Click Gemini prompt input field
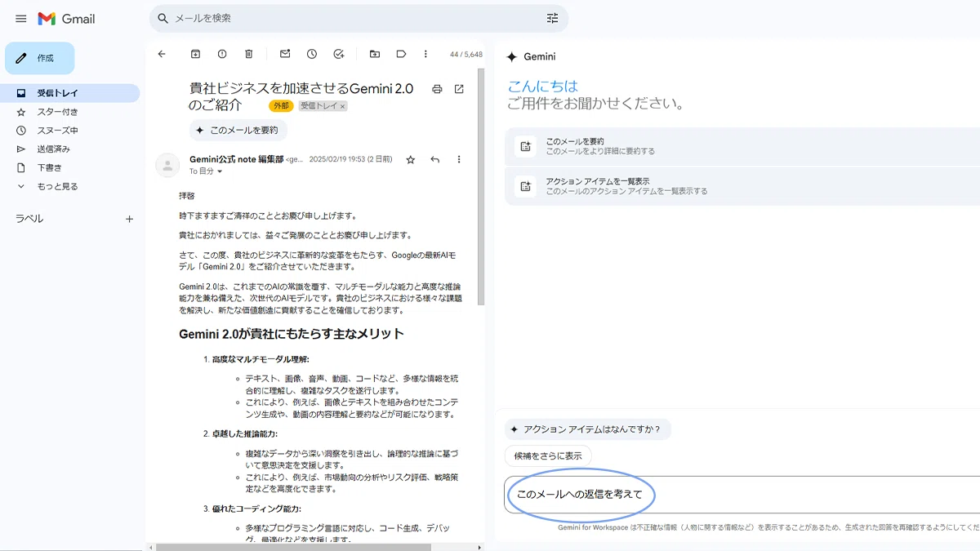The height and width of the screenshot is (551, 980). coord(742,495)
